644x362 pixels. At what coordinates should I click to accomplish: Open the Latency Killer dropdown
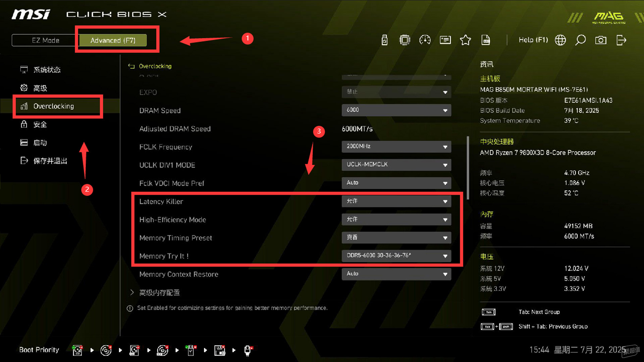pyautogui.click(x=396, y=201)
